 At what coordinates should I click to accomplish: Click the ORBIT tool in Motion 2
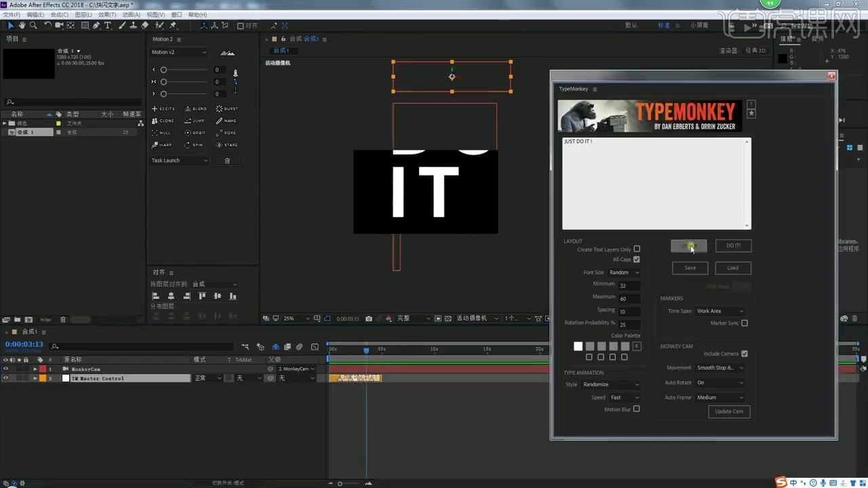(195, 133)
